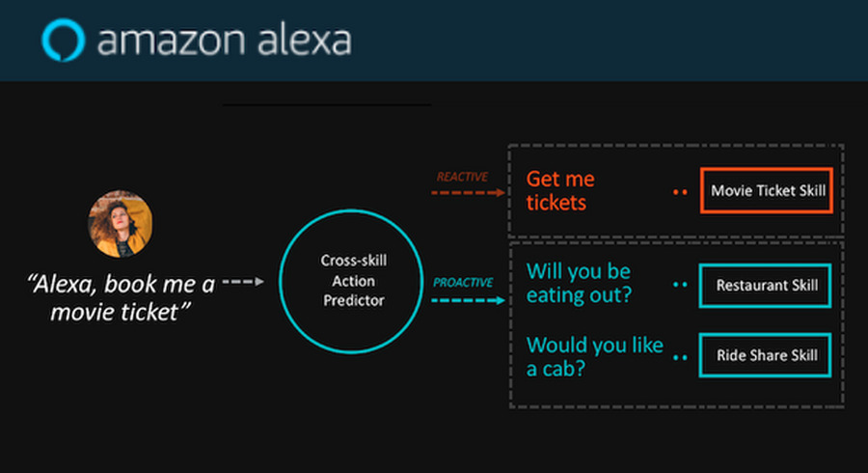
Task: Click the teal PROACTIVE dashed arrow
Action: (468, 300)
